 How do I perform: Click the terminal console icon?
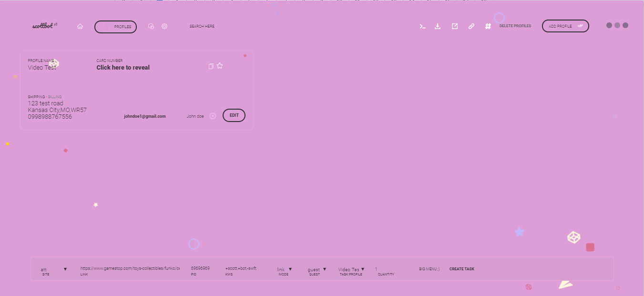422,27
